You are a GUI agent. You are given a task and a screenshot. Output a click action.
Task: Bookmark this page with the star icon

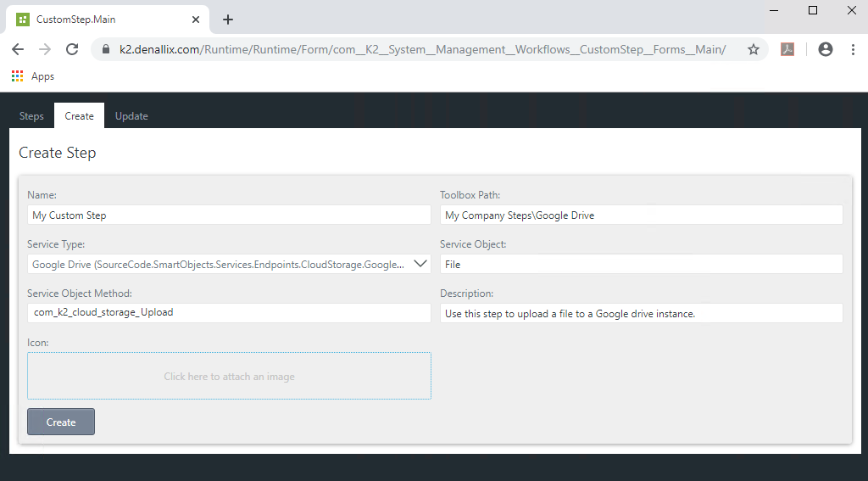[x=754, y=49]
